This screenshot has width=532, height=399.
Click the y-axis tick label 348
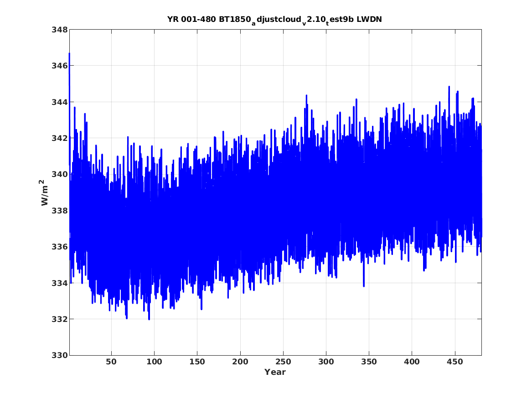pos(59,30)
